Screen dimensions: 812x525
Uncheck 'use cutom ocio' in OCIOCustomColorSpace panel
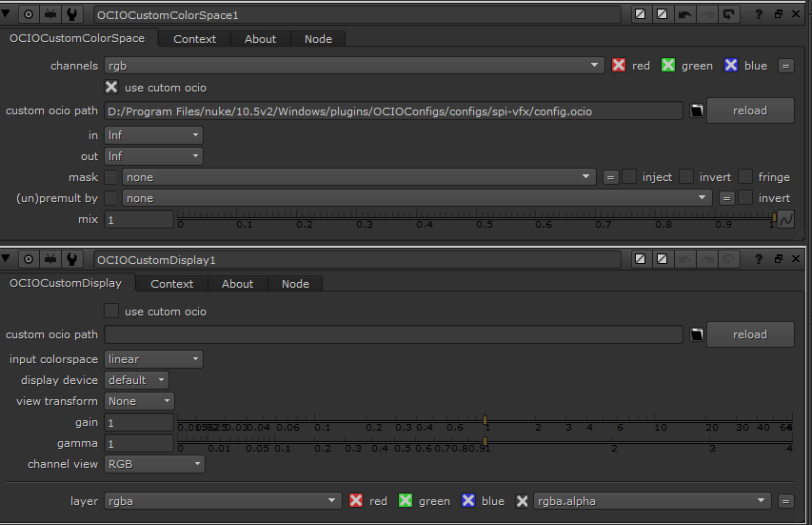click(x=112, y=88)
